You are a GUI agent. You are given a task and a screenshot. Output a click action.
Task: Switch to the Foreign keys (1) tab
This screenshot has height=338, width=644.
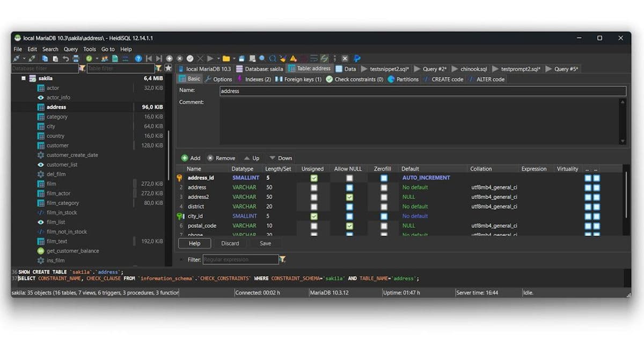[x=298, y=79]
